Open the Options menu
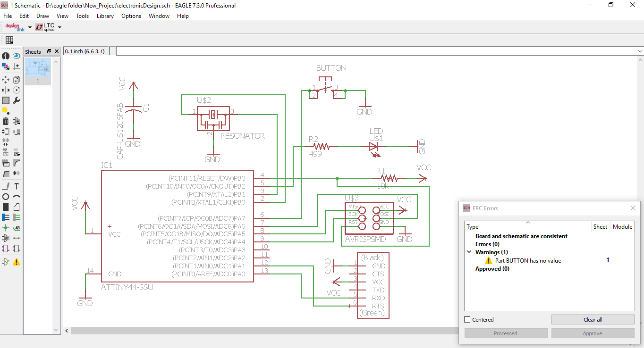The image size is (644, 348). (131, 16)
